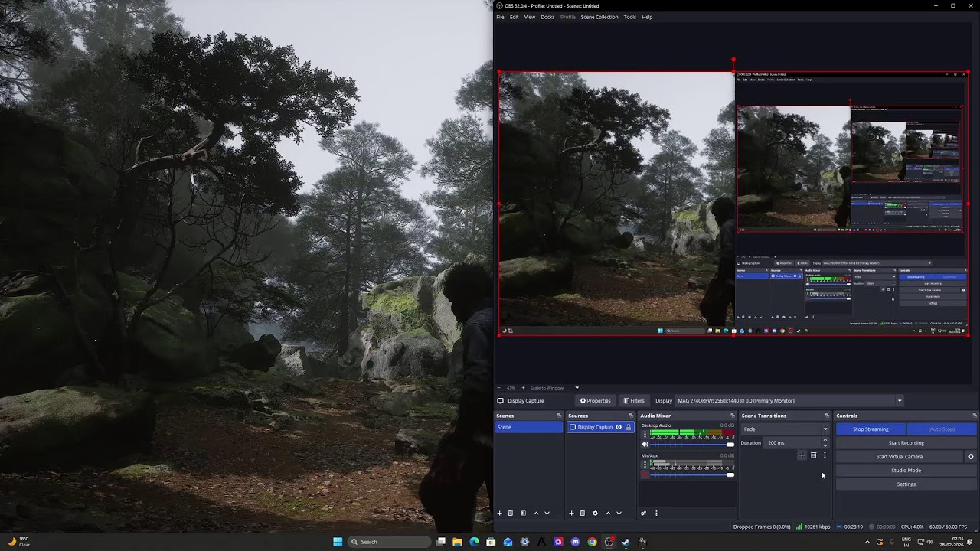
Task: Expand preview scaling dropdown arrow
Action: coord(577,388)
